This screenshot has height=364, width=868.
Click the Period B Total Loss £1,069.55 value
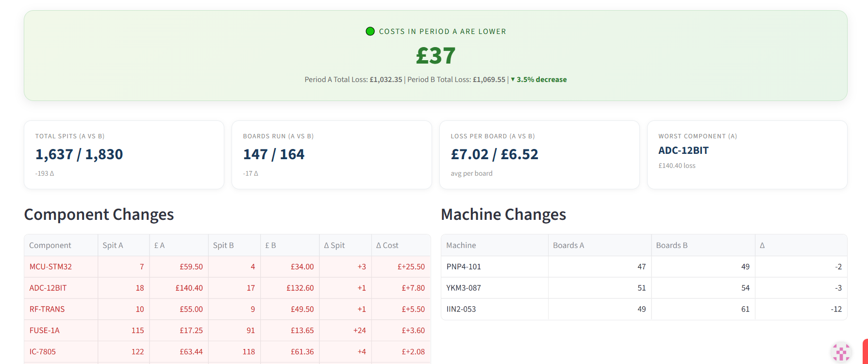pyautogui.click(x=489, y=80)
